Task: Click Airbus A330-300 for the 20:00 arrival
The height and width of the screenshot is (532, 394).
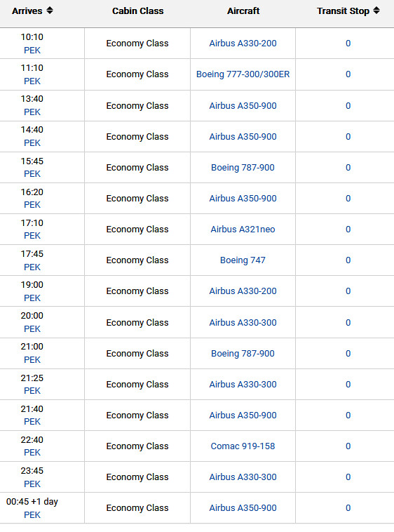Action: [x=243, y=323]
